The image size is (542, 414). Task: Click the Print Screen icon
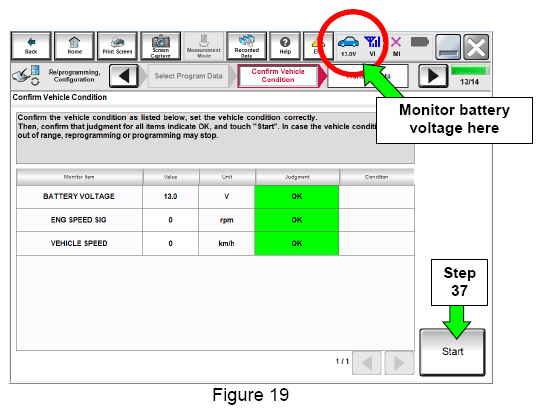point(118,46)
